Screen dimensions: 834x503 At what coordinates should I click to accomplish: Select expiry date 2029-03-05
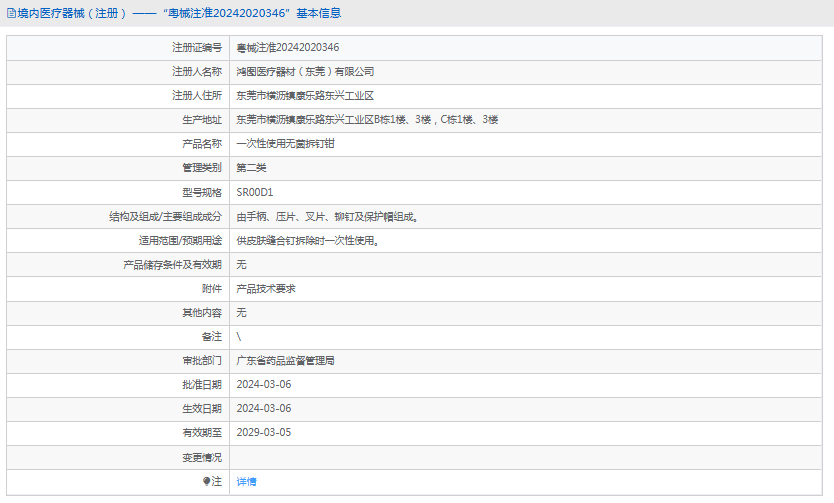coord(264,432)
